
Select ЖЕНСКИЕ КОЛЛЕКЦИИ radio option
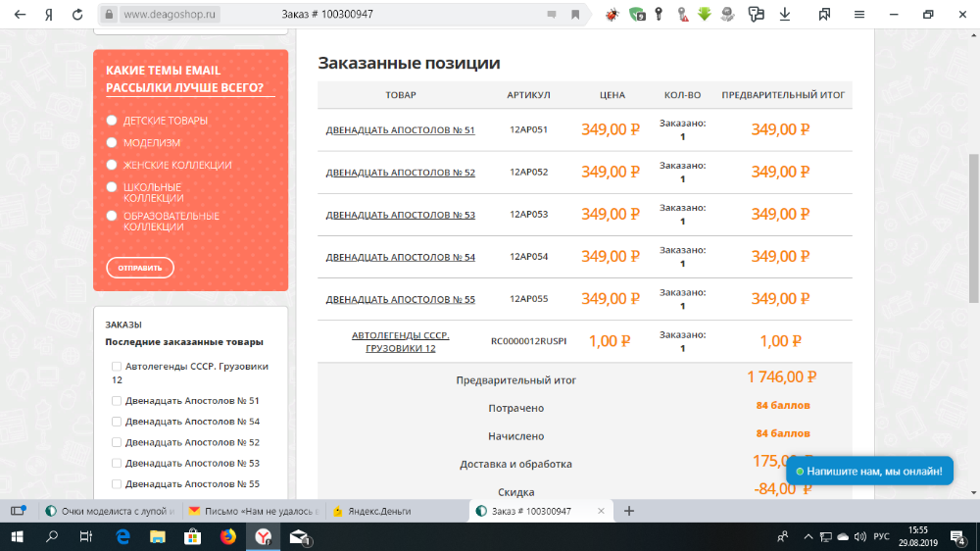(x=112, y=165)
